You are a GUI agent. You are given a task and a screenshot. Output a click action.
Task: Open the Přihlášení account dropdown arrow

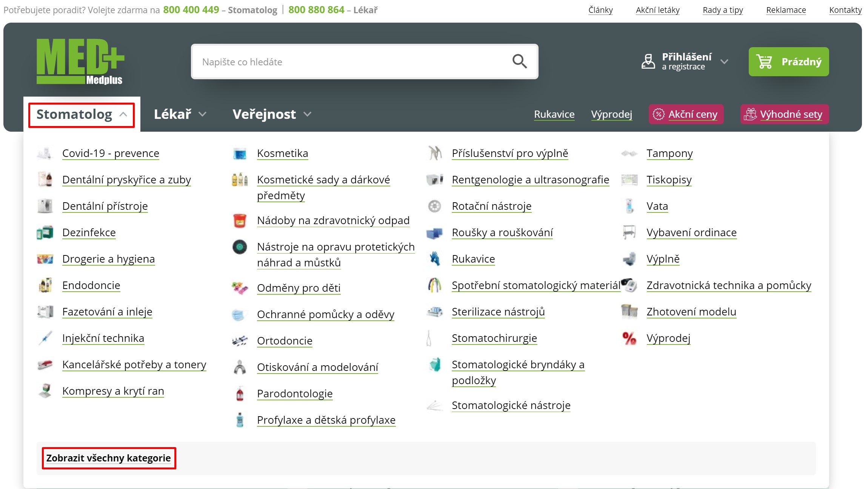pos(724,62)
